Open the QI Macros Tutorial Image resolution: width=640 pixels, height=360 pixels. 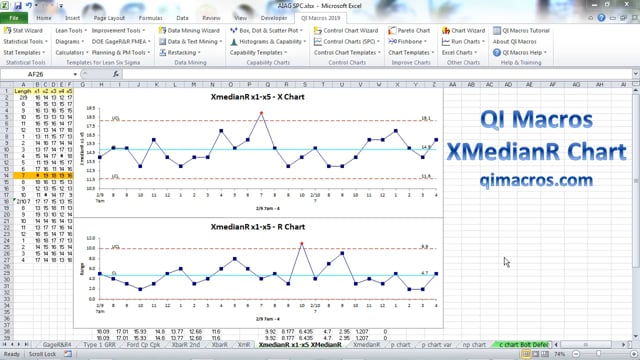(x=521, y=31)
